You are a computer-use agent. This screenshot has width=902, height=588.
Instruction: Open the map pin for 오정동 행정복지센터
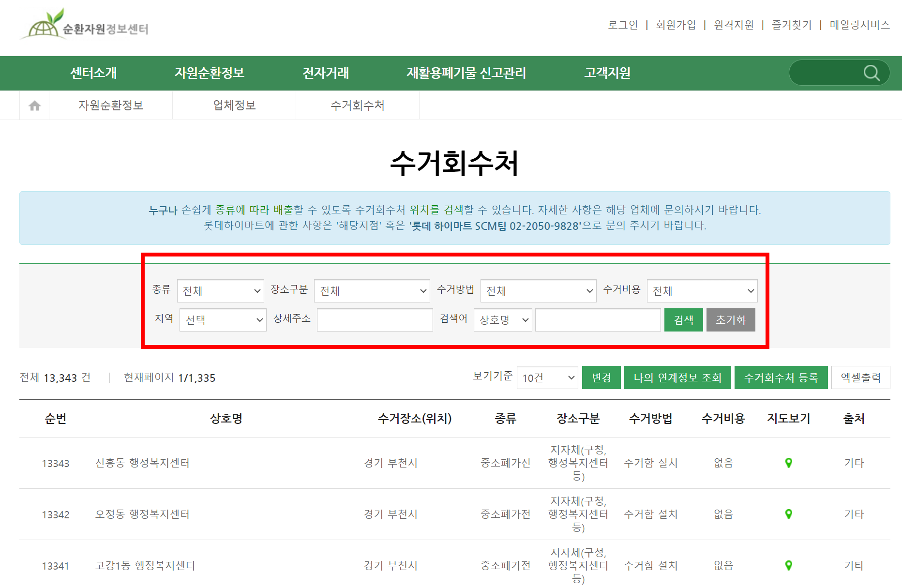pos(789,514)
